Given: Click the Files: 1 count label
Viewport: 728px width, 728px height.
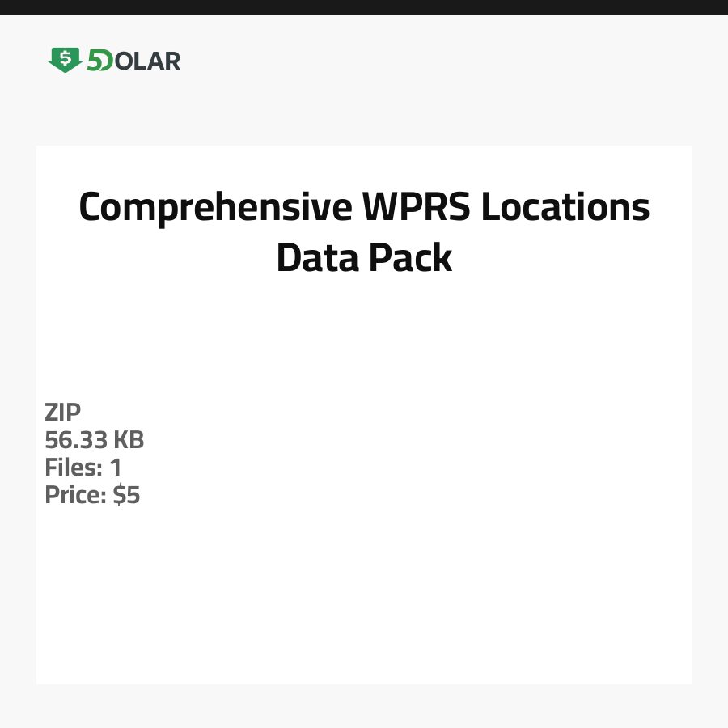Looking at the screenshot, I should [x=83, y=468].
